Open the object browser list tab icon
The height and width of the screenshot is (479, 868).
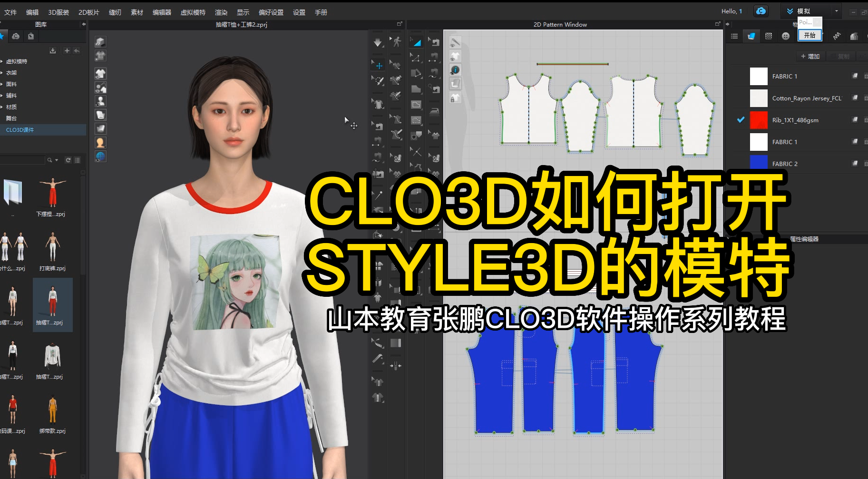tap(734, 36)
